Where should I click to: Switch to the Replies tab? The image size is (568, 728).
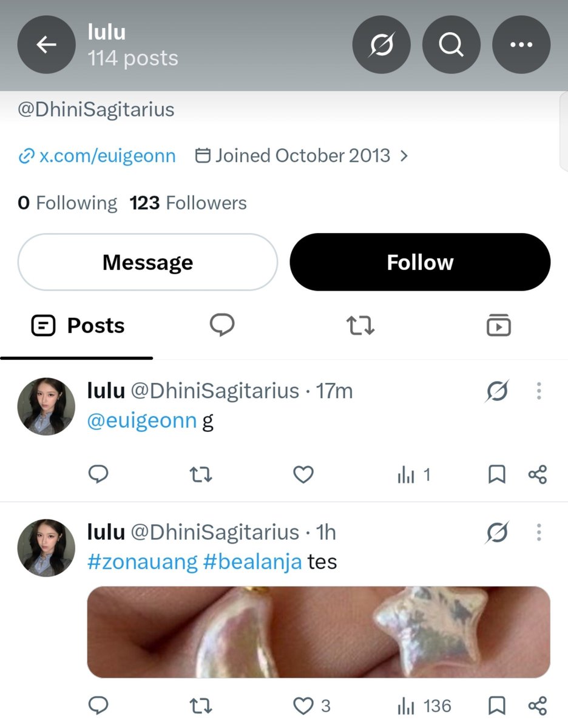222,326
